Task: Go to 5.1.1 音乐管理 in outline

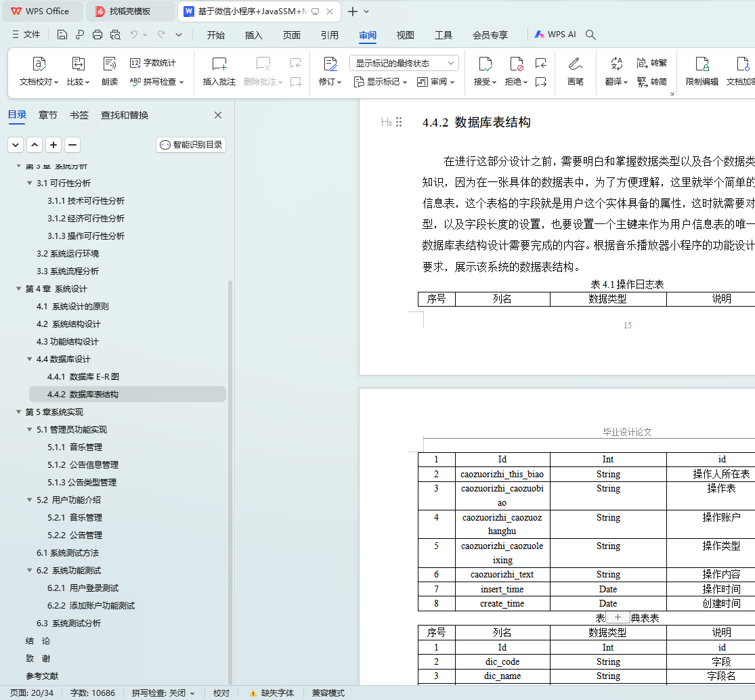Action: point(74,447)
